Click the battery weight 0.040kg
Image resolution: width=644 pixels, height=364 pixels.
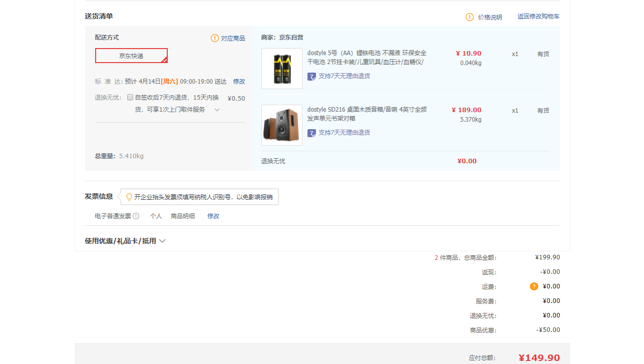471,63
